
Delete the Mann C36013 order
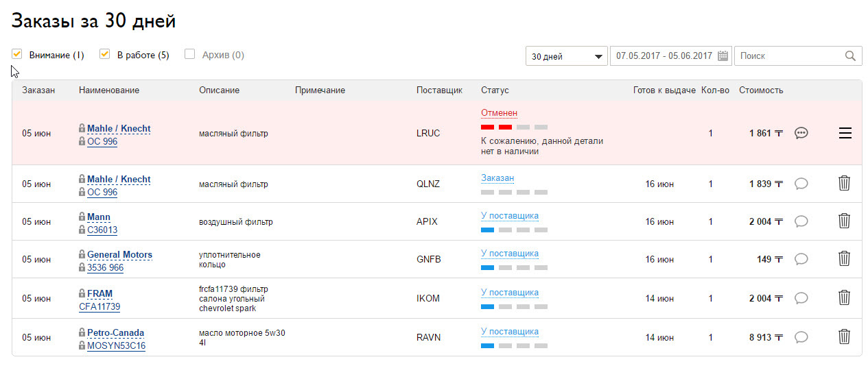(845, 221)
